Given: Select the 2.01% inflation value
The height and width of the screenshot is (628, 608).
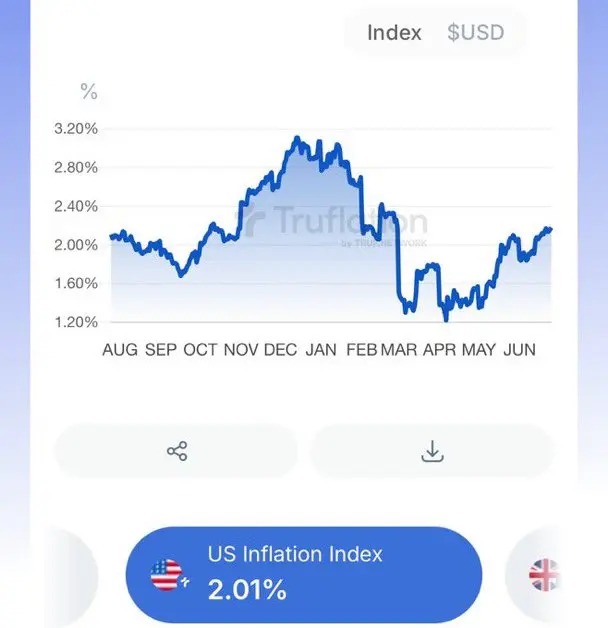Looking at the screenshot, I should 247,589.
